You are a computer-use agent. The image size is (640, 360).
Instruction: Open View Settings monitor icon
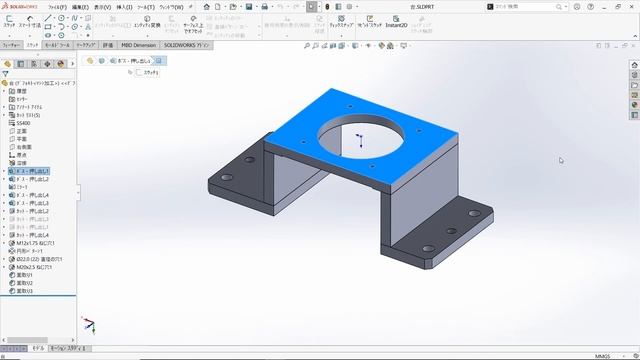(x=403, y=46)
